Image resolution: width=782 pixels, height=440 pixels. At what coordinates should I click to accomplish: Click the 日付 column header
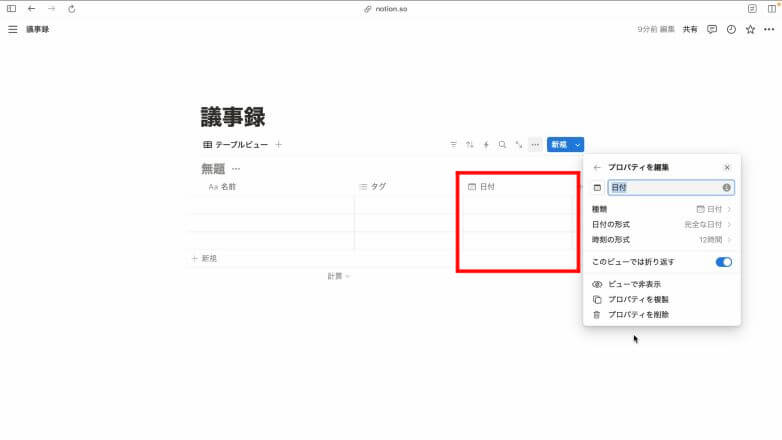[481, 187]
